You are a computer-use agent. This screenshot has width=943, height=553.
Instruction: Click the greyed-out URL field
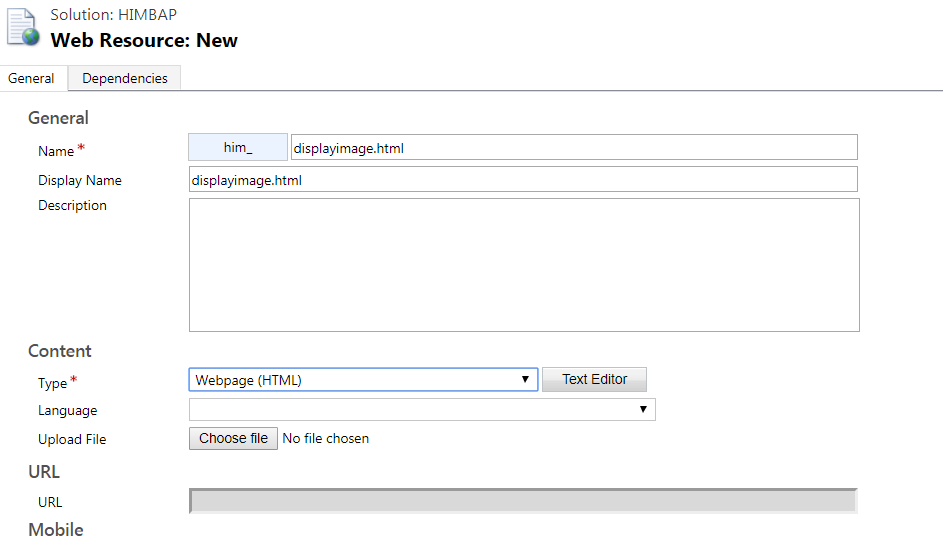click(523, 502)
